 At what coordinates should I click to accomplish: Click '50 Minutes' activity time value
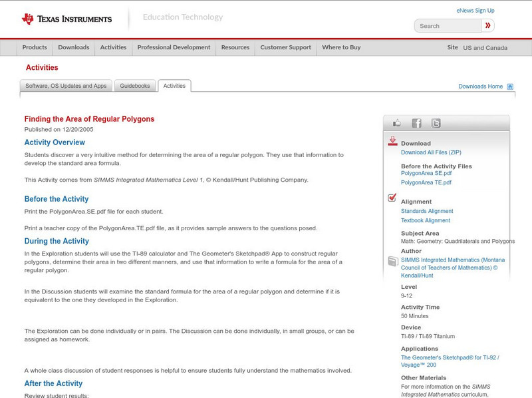click(x=414, y=316)
